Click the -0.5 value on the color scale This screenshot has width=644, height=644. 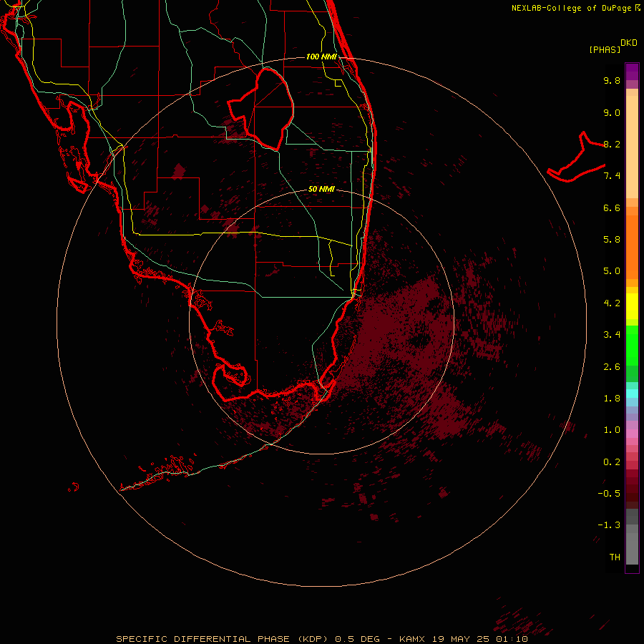pyautogui.click(x=609, y=494)
